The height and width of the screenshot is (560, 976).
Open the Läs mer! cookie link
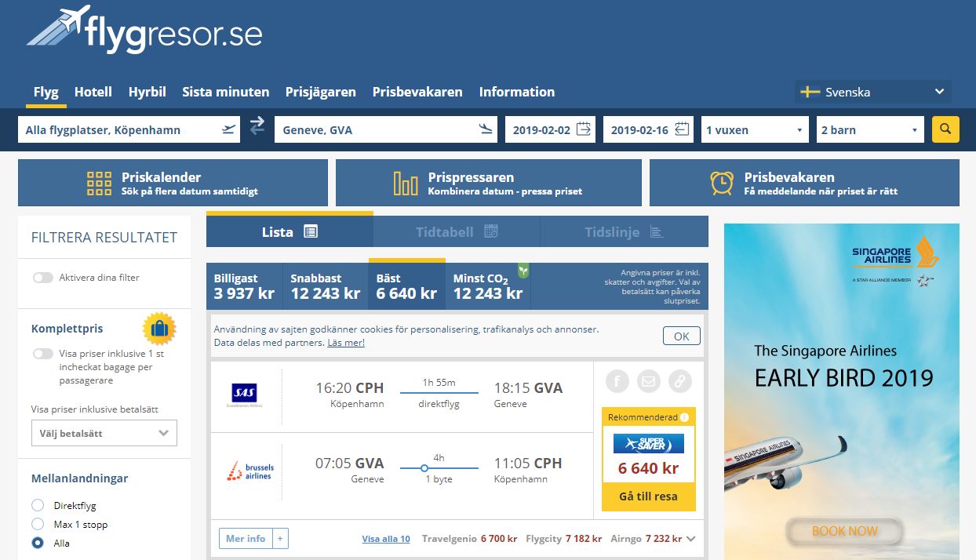pyautogui.click(x=346, y=343)
